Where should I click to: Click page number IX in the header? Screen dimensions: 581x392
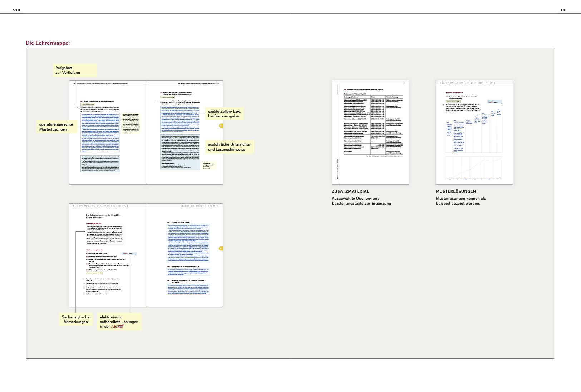pyautogui.click(x=563, y=10)
